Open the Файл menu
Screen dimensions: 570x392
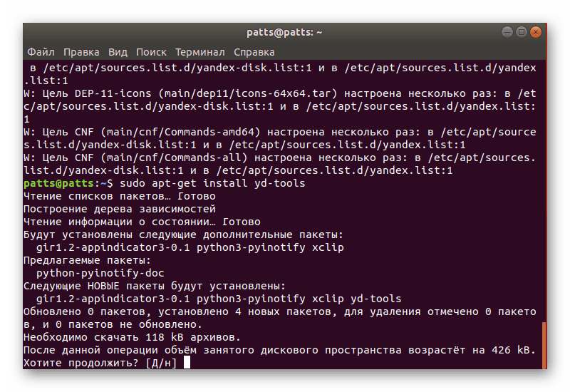tap(41, 52)
